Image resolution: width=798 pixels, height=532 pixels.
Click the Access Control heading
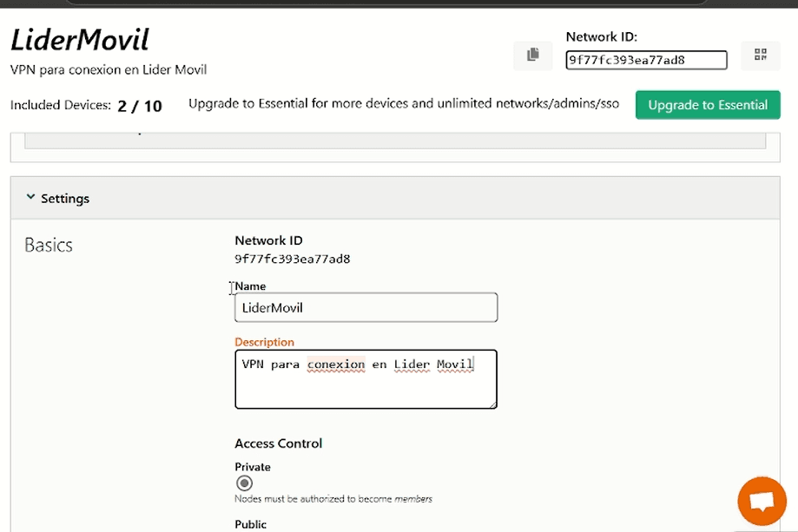pyautogui.click(x=278, y=443)
